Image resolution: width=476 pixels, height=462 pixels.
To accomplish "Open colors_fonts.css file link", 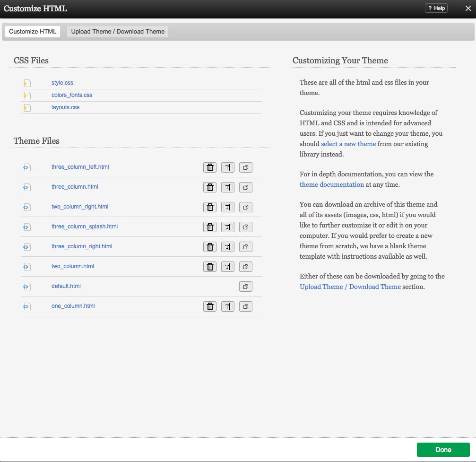I will pos(72,95).
